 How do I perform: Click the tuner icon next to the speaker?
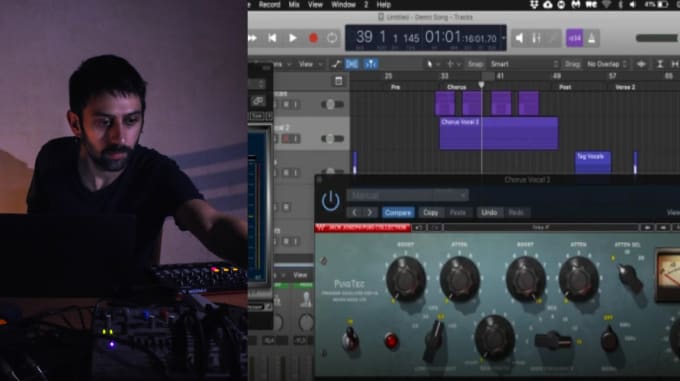pyautogui.click(x=536, y=38)
